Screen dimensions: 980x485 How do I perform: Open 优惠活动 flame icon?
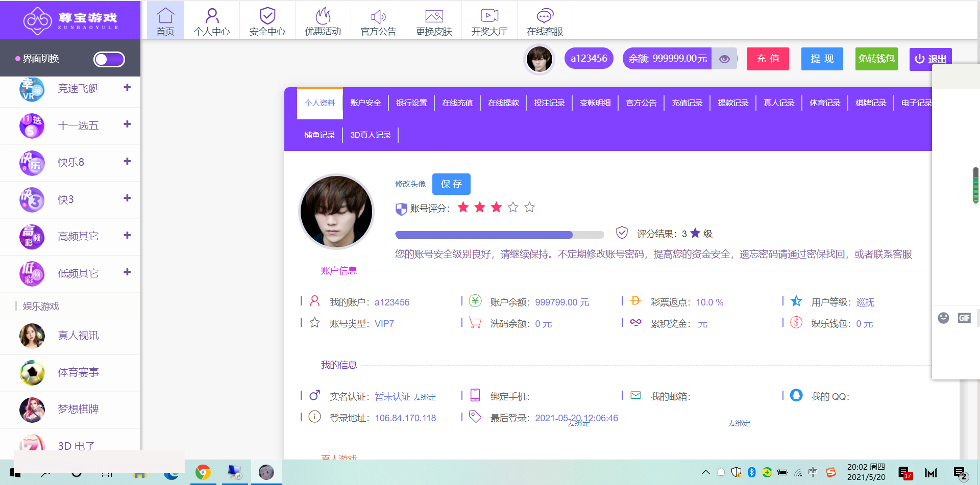point(323,16)
